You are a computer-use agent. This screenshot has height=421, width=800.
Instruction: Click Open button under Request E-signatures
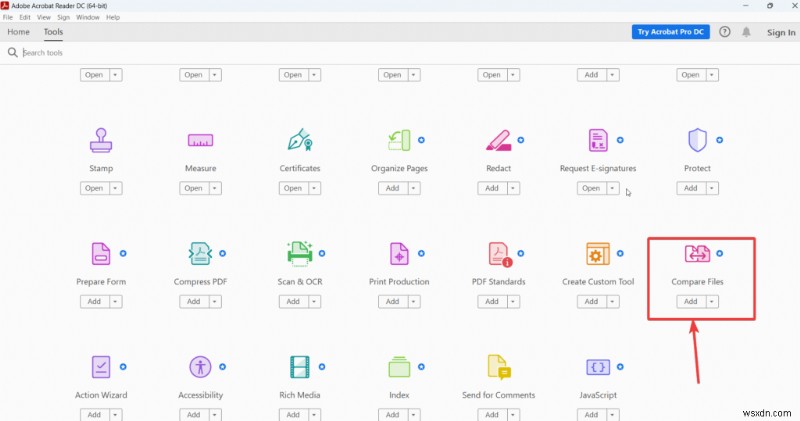coord(591,188)
